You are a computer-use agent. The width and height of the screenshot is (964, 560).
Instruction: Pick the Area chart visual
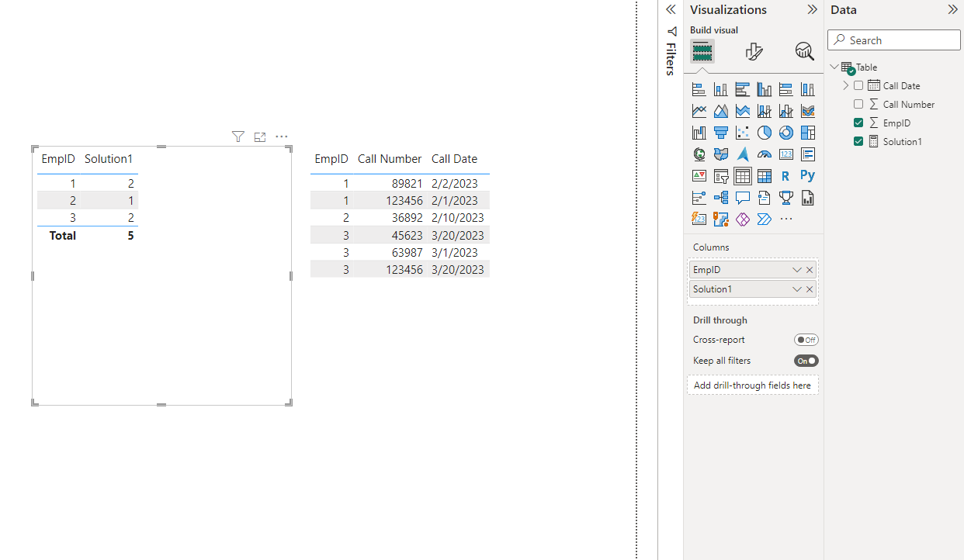pos(720,111)
